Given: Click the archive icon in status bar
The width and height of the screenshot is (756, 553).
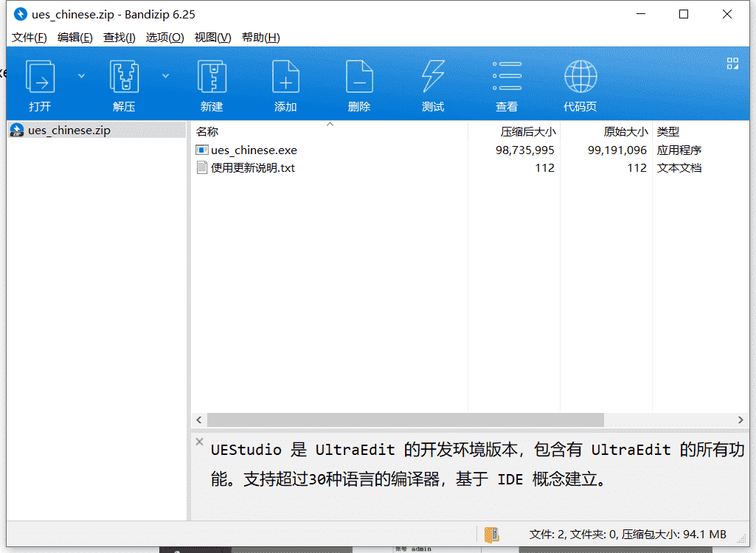Looking at the screenshot, I should click(492, 535).
